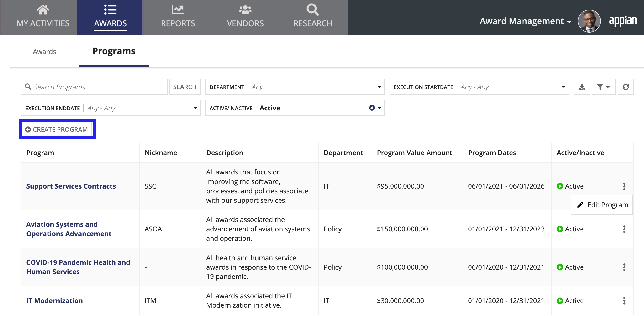Choose Edit Program from the popup menu
Image resolution: width=644 pixels, height=316 pixels.
[x=602, y=205]
